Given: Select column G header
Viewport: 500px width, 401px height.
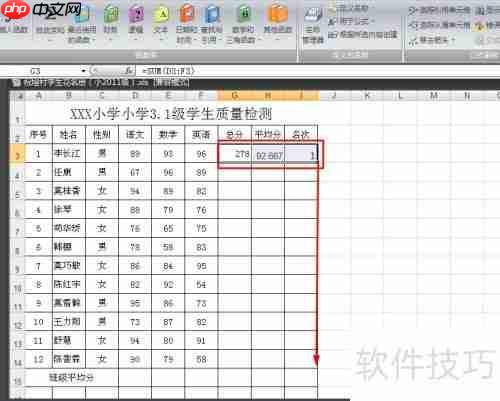Looking at the screenshot, I should 234,96.
